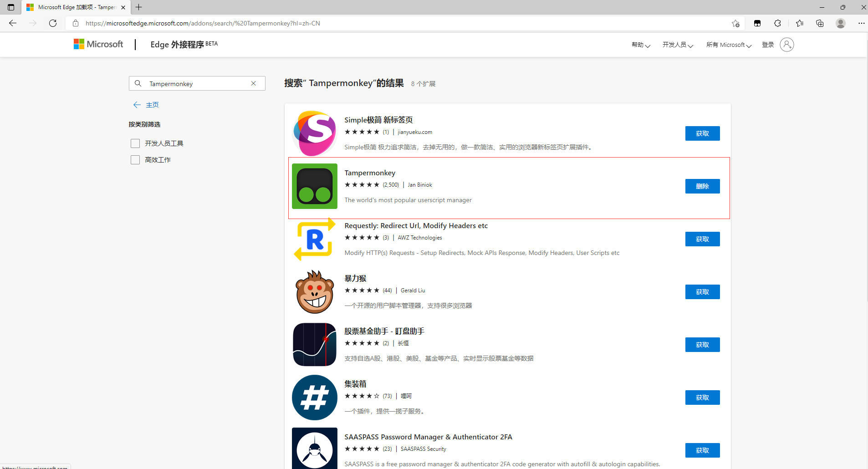868x469 pixels.
Task: Click the browser forward arrow
Action: [x=33, y=23]
